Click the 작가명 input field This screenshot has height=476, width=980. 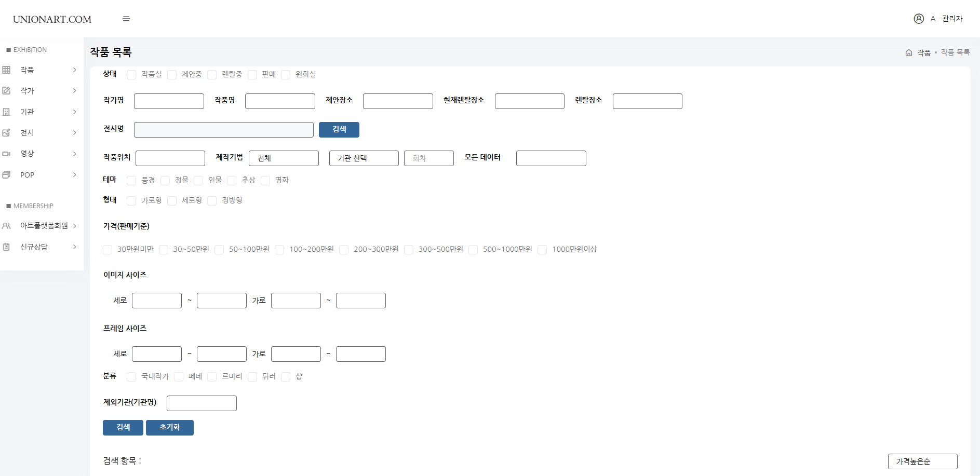click(x=169, y=101)
